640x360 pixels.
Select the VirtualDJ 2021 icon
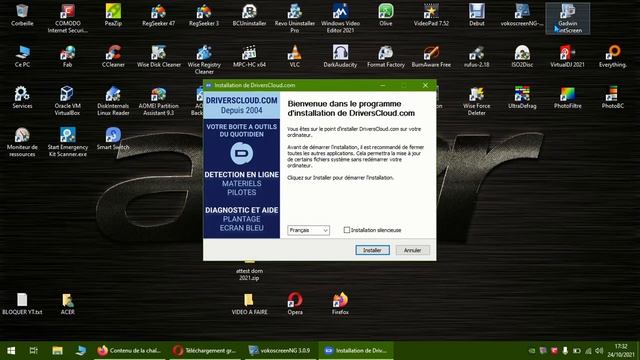pyautogui.click(x=567, y=56)
